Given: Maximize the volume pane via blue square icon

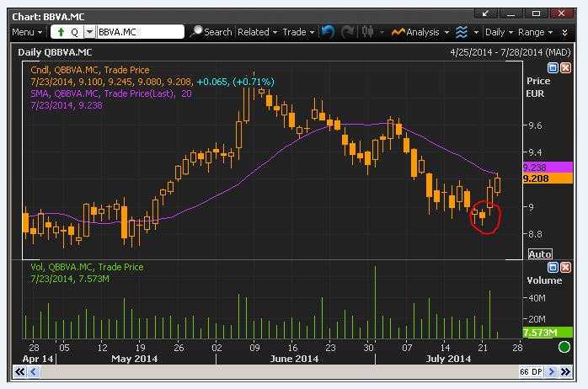Looking at the screenshot, I should pyautogui.click(x=553, y=267).
